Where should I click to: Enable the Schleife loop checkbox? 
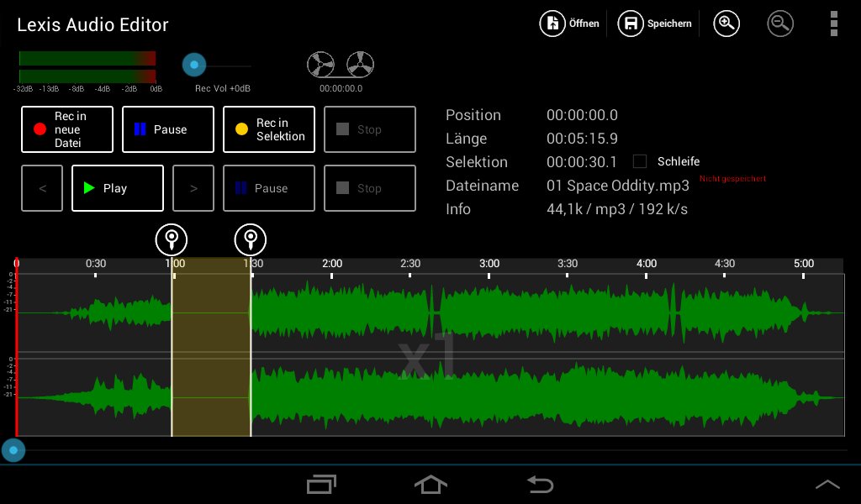pyautogui.click(x=642, y=162)
